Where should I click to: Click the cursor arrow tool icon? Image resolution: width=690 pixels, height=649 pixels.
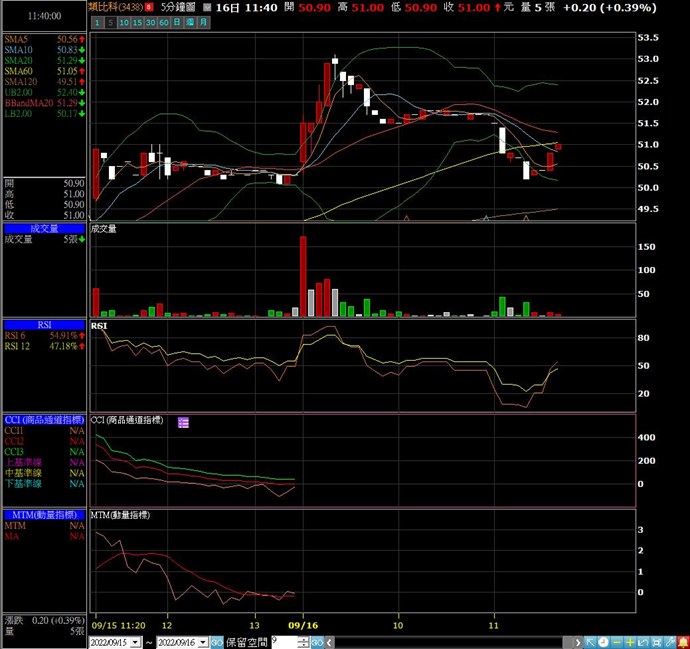590,641
